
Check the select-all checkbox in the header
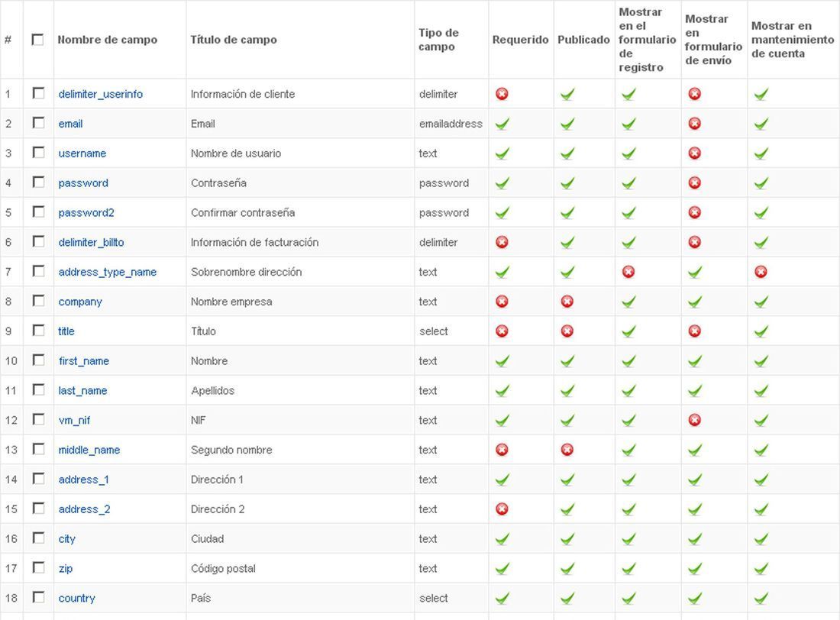coord(37,40)
